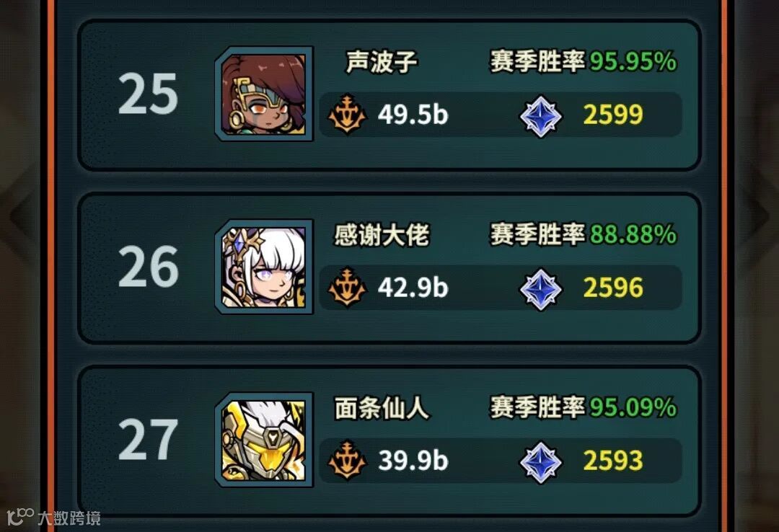The image size is (779, 532).
Task: Click the 2599 score value
Action: [x=613, y=115]
